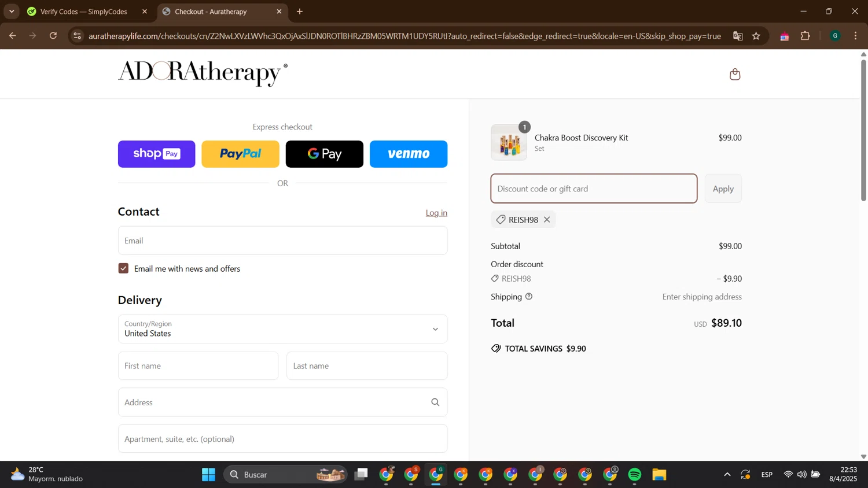Open the clock and date tray

(x=843, y=475)
